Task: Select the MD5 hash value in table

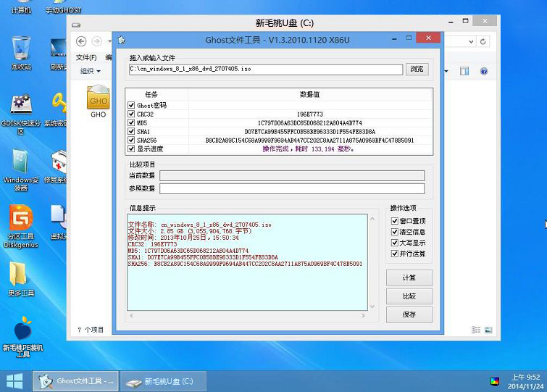Action: pyautogui.click(x=310, y=122)
